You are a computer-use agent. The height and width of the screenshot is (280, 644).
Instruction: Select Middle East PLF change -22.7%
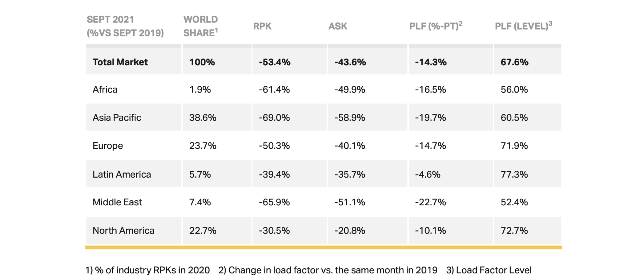[x=430, y=202]
